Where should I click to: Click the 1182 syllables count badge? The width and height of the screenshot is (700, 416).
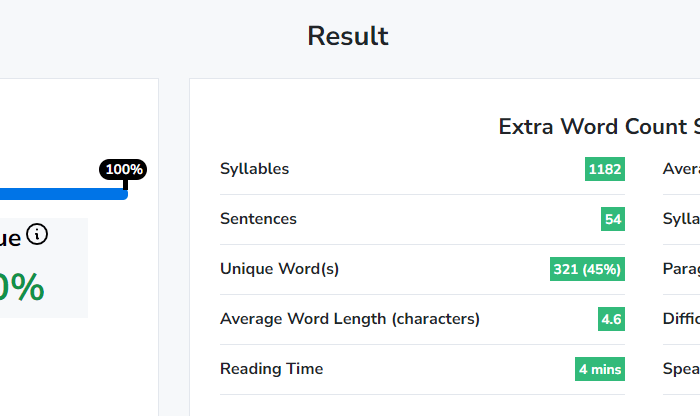coord(605,169)
